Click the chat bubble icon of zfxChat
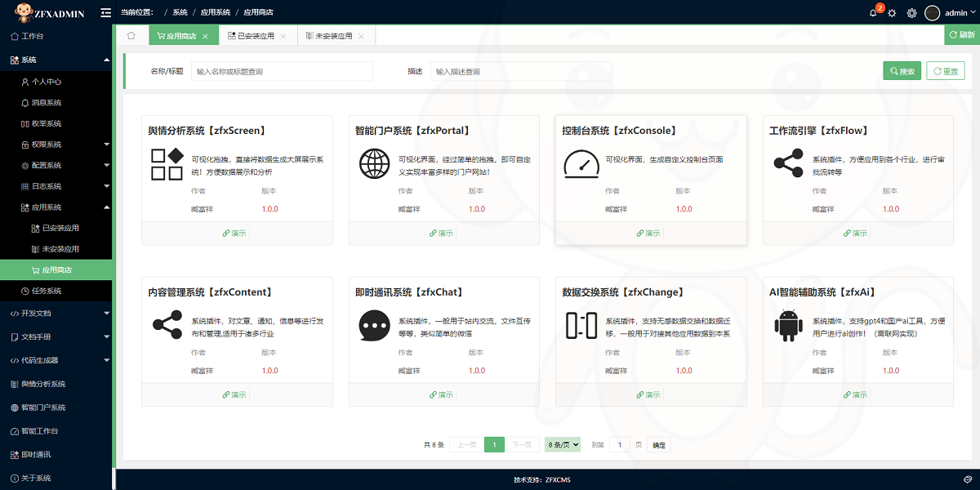980x490 pixels. 375,326
